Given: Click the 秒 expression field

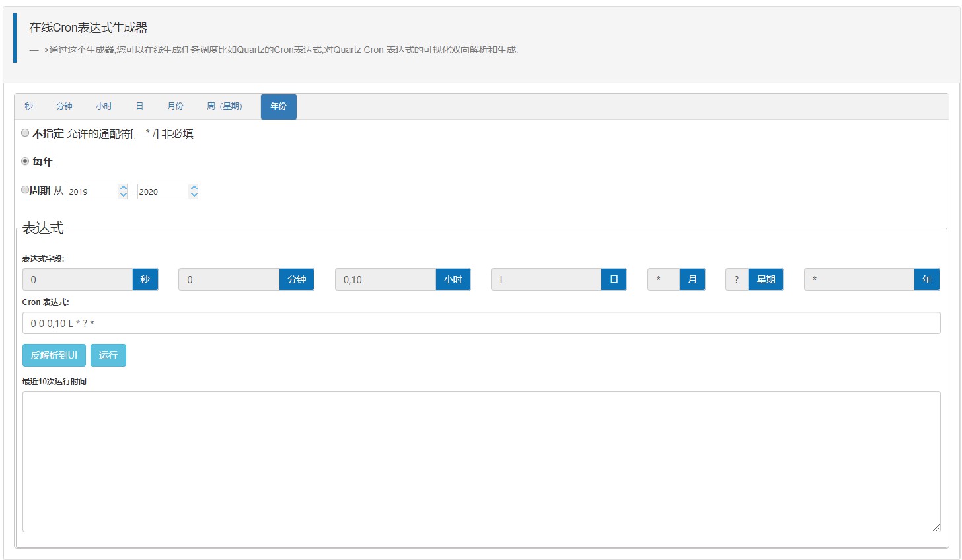Looking at the screenshot, I should (78, 279).
